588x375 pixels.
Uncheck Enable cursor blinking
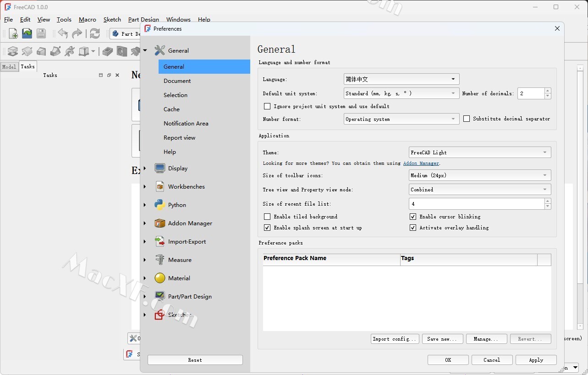tap(413, 217)
